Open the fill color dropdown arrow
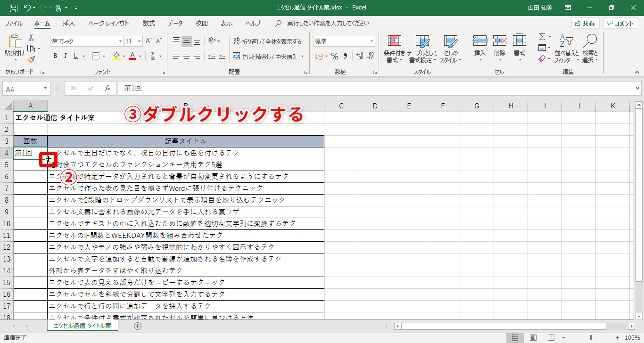The height and width of the screenshot is (343, 644). 124,57
